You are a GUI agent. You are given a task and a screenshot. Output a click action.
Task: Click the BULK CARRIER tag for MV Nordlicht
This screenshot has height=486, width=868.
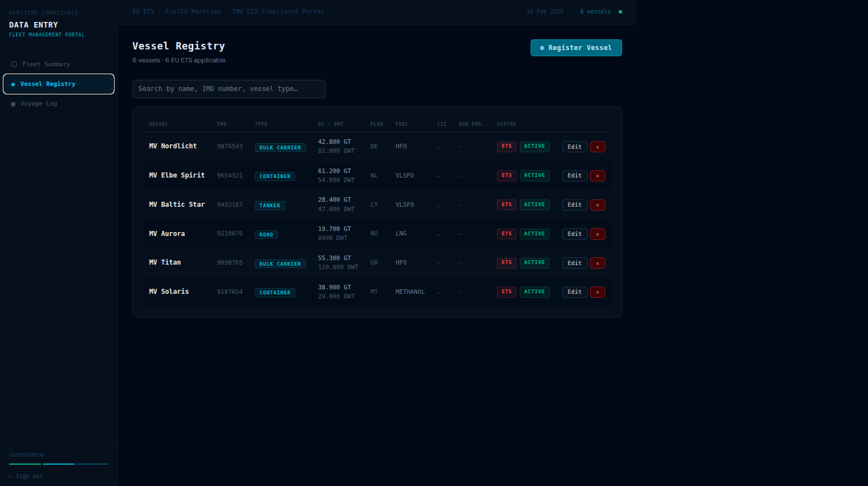[x=280, y=148]
